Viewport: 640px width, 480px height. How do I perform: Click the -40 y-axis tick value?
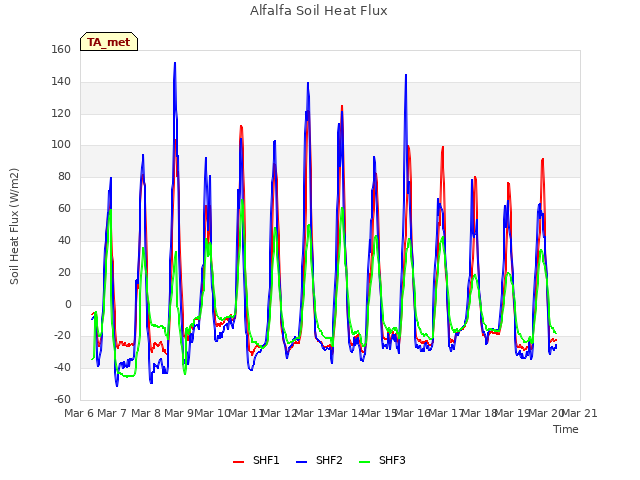pos(62,368)
